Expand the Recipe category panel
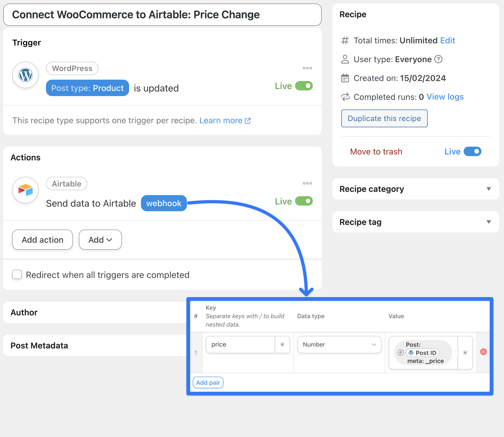The height and width of the screenshot is (437, 504). pyautogui.click(x=489, y=189)
